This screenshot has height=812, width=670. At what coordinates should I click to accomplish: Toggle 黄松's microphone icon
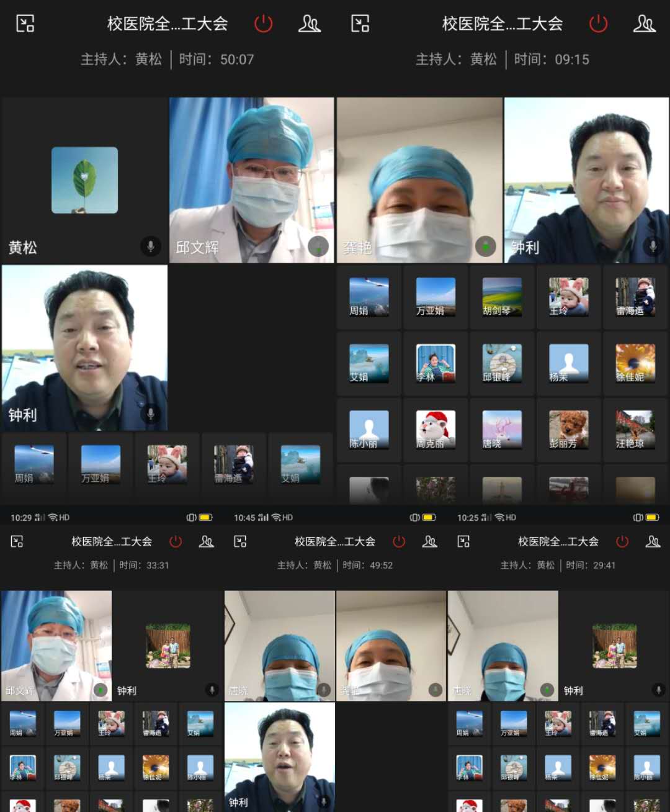click(150, 246)
